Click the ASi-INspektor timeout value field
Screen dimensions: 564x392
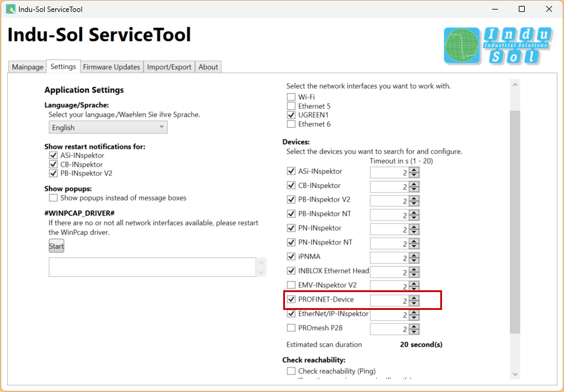(390, 173)
